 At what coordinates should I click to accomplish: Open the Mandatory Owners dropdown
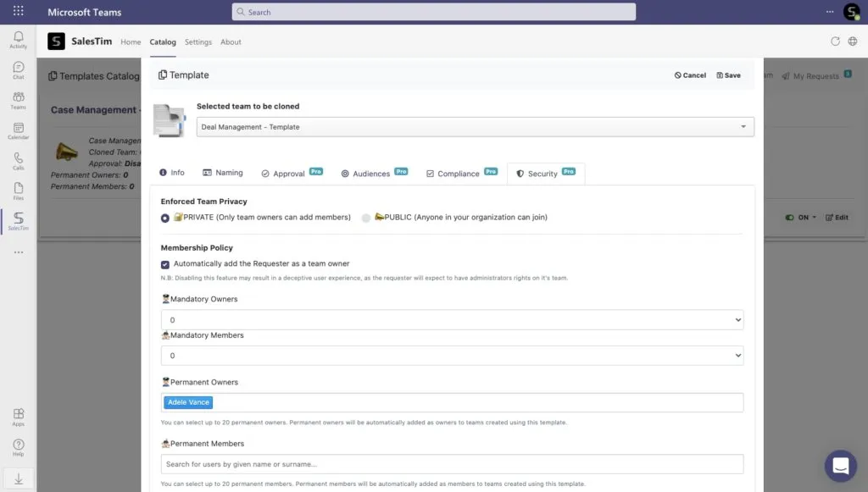click(452, 320)
